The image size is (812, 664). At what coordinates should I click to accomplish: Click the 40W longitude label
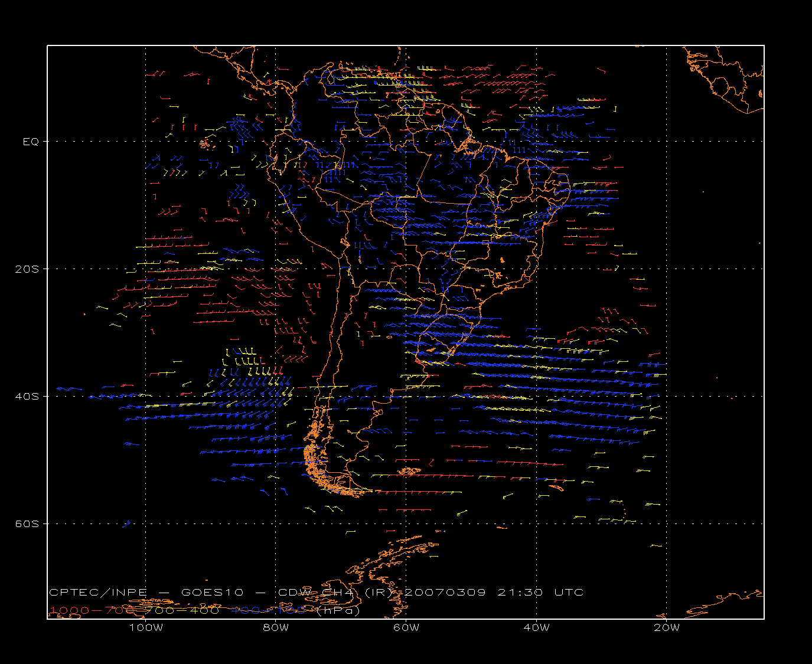536,628
